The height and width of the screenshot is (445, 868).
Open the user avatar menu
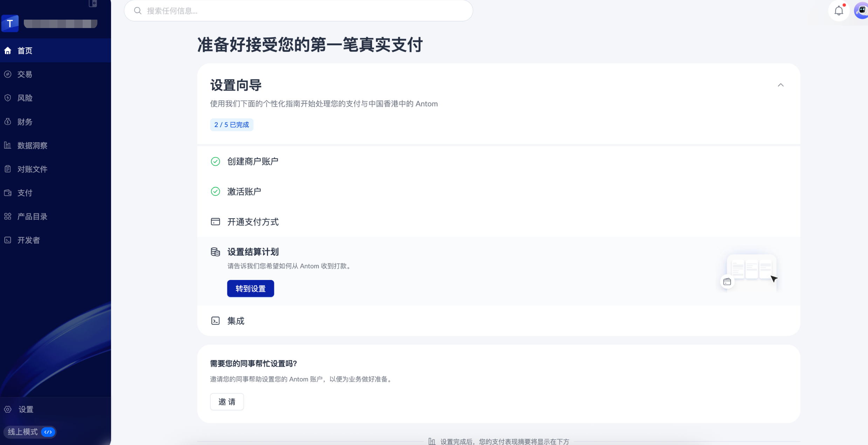[861, 11]
